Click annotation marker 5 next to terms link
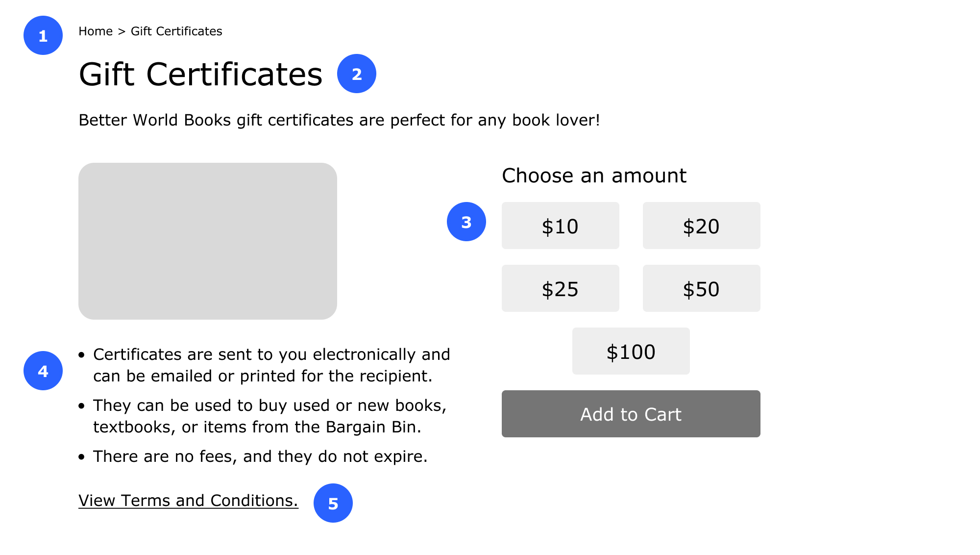Viewport: 980px width, 555px height. coord(333,503)
